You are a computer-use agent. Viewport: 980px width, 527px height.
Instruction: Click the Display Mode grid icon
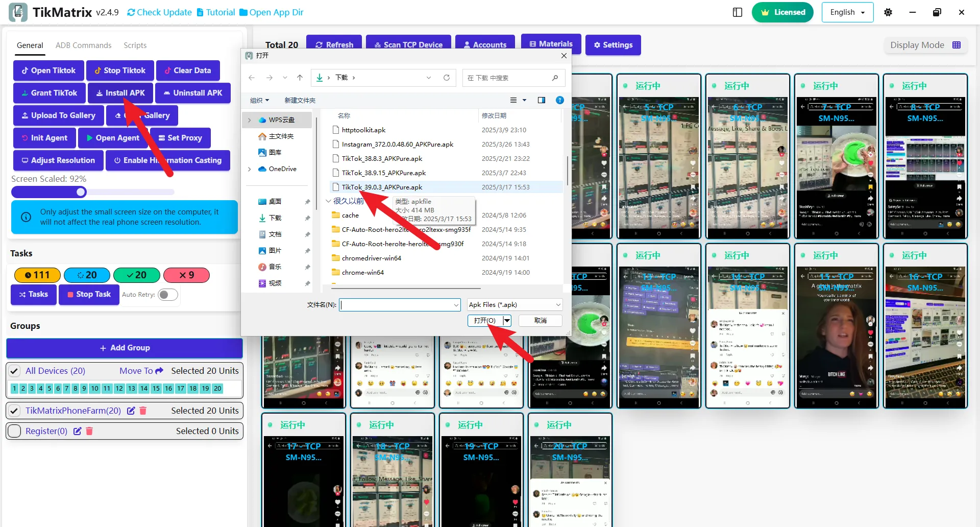[957, 45]
